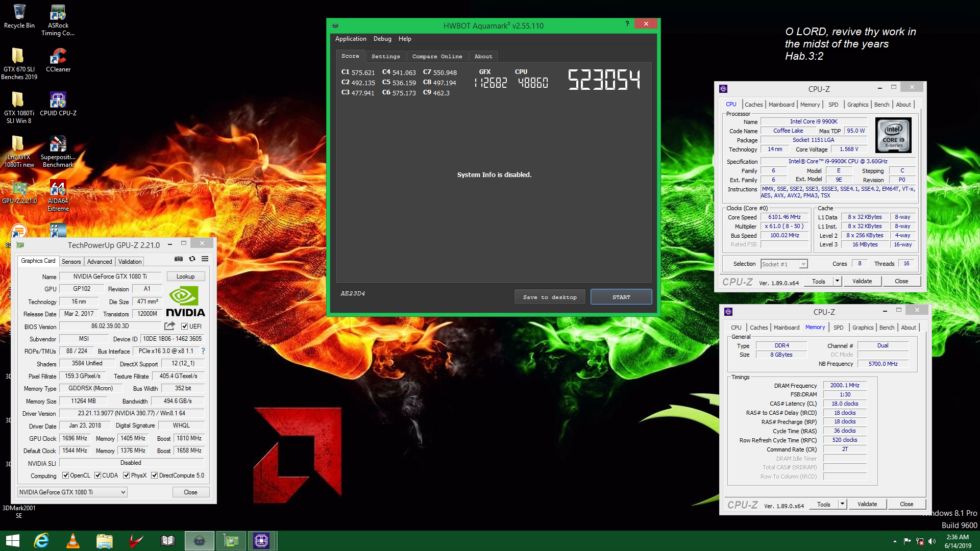This screenshot has height=551, width=980.
Task: Select the CCleaner desktop shortcut
Action: pos(58,60)
